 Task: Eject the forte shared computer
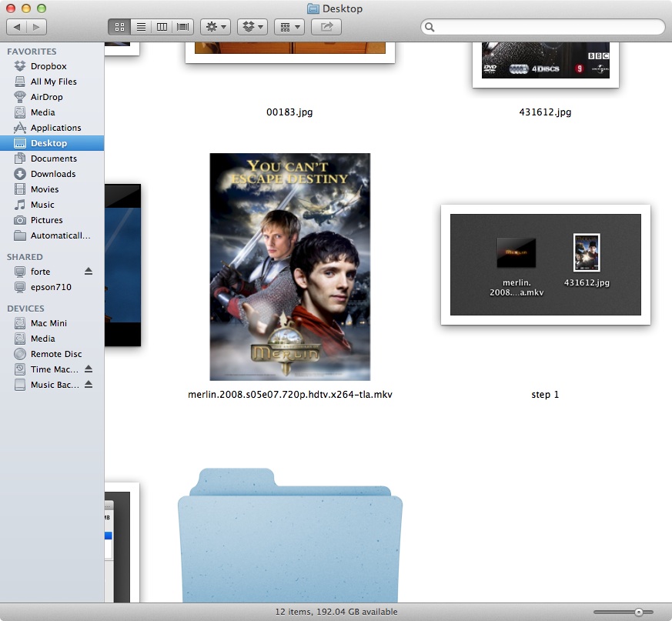pyautogui.click(x=89, y=272)
